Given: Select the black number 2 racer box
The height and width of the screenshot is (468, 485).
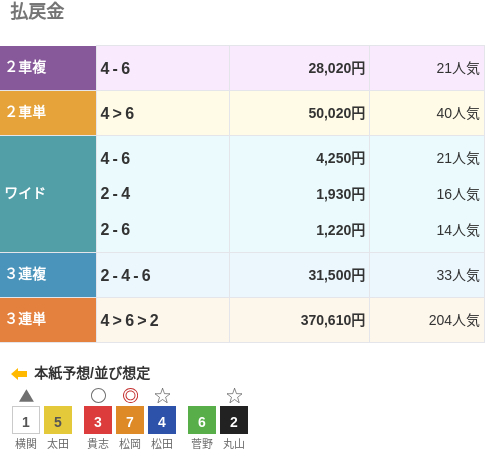Looking at the screenshot, I should pyautogui.click(x=234, y=420).
